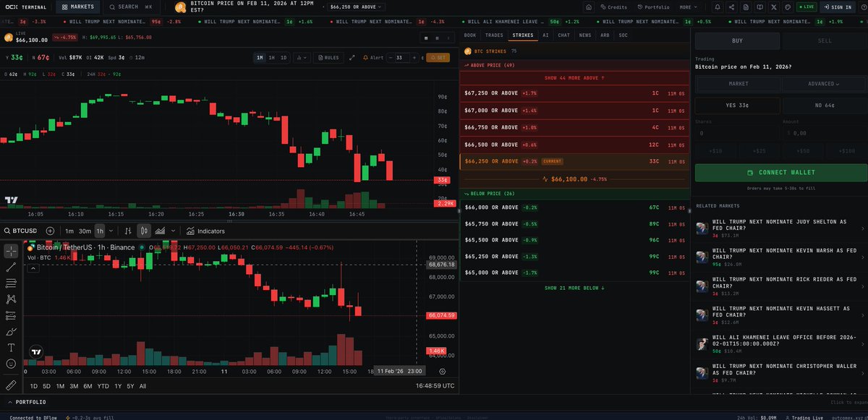Screen dimensions: 868x420
Task: Select the SELL side toggle
Action: click(x=825, y=40)
